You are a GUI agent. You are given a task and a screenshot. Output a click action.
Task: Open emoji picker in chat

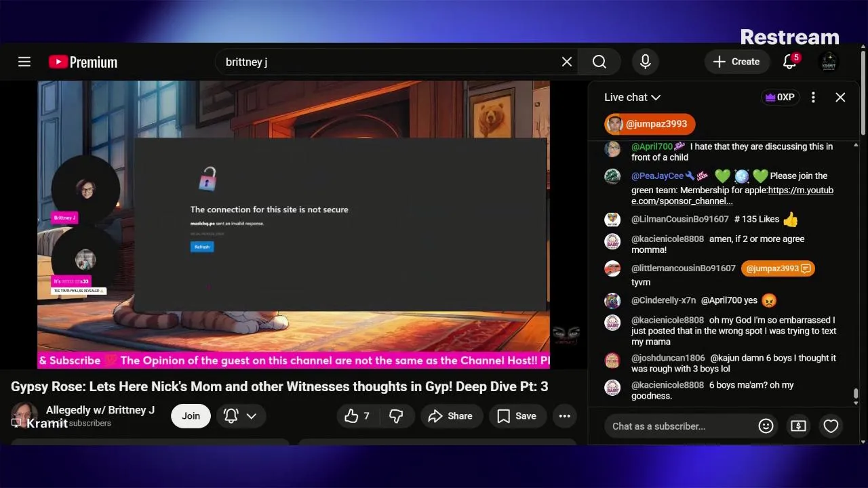coord(766,426)
